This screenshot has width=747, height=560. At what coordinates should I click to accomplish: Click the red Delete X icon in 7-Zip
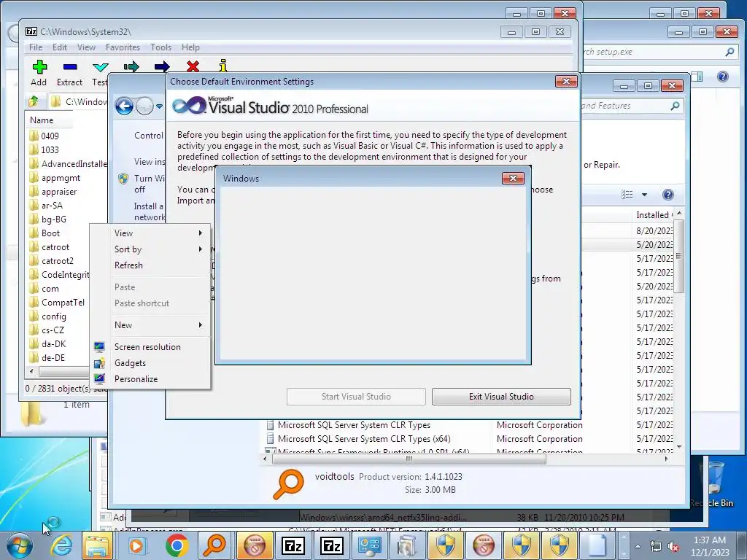tap(193, 66)
